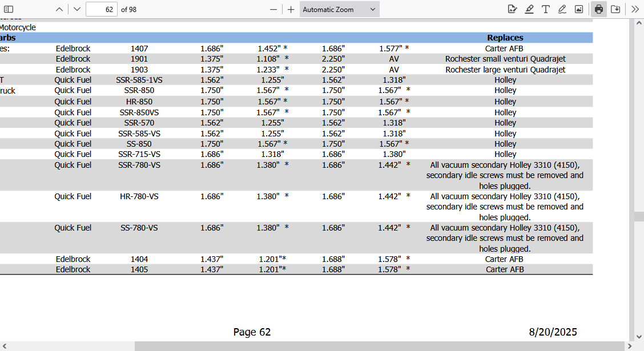This screenshot has height=351, width=644.
Task: Click 'Rochester small venturi Quadrajet'
Action: click(505, 59)
